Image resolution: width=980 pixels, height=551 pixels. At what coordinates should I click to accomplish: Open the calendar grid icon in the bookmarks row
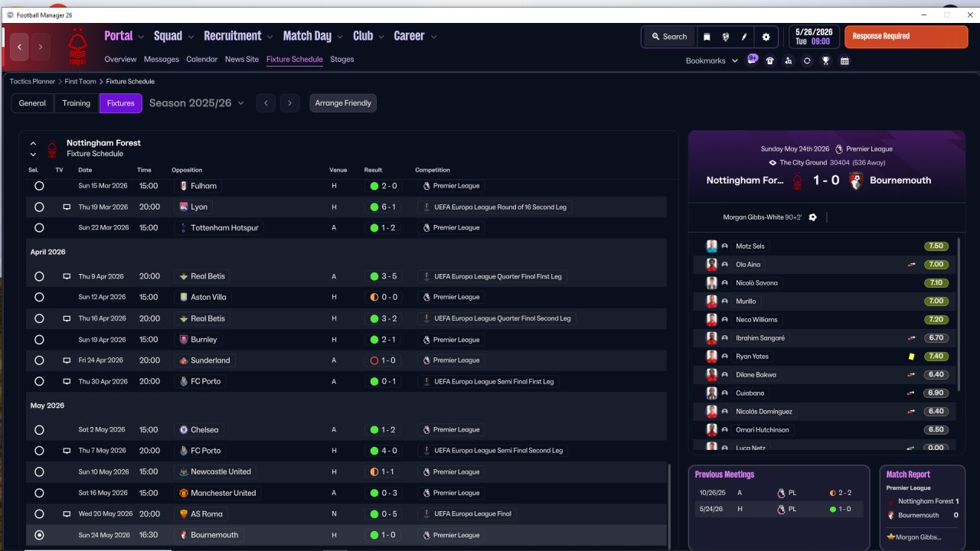pos(844,61)
